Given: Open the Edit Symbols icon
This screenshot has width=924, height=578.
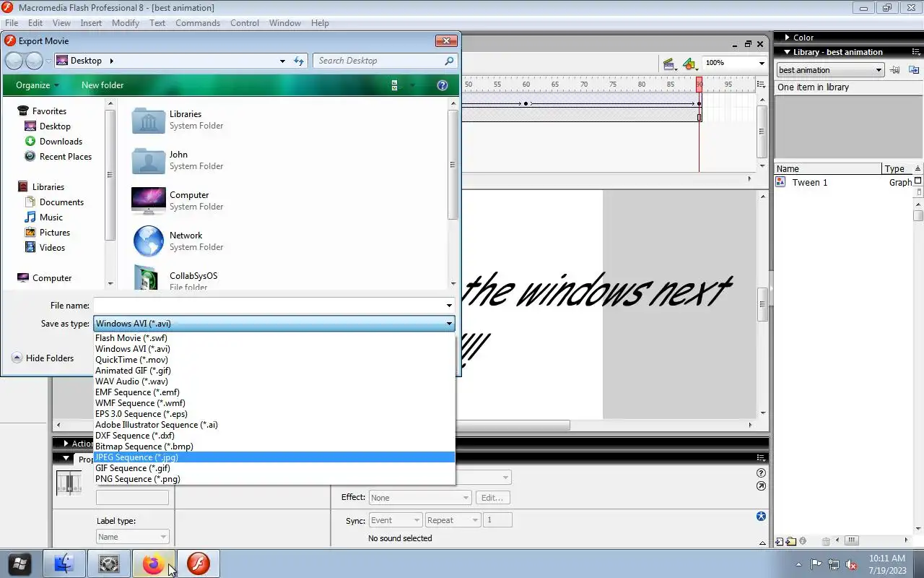Looking at the screenshot, I should click(x=690, y=64).
